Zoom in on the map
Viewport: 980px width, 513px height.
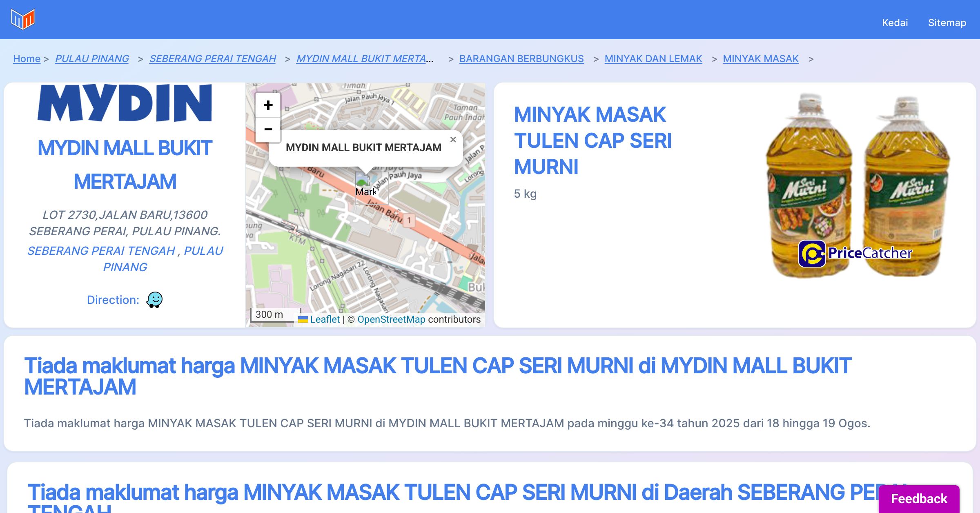pyautogui.click(x=268, y=105)
